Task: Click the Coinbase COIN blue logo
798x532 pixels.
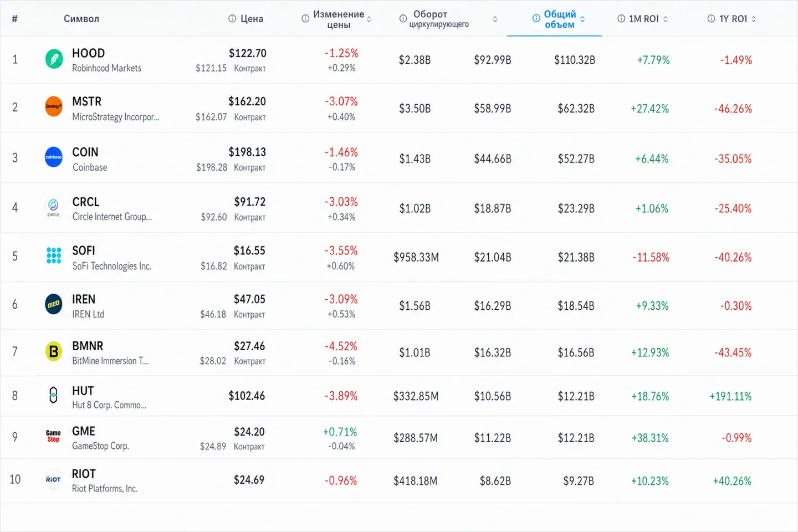Action: click(54, 157)
